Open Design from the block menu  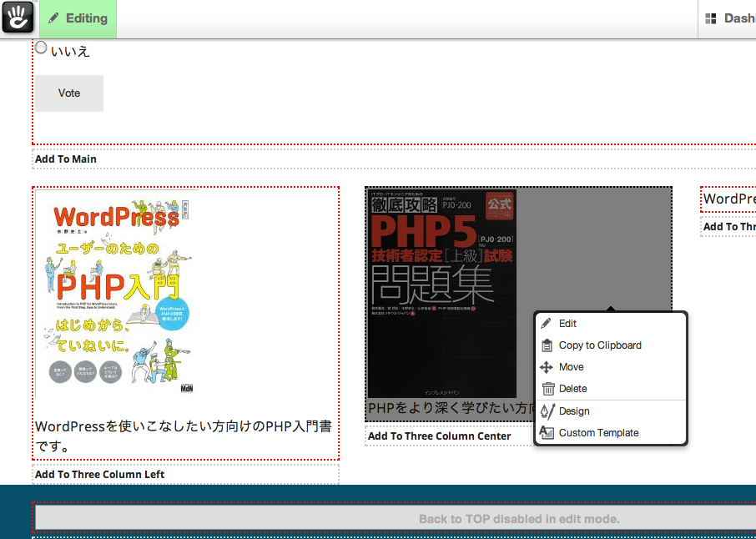[611, 411]
